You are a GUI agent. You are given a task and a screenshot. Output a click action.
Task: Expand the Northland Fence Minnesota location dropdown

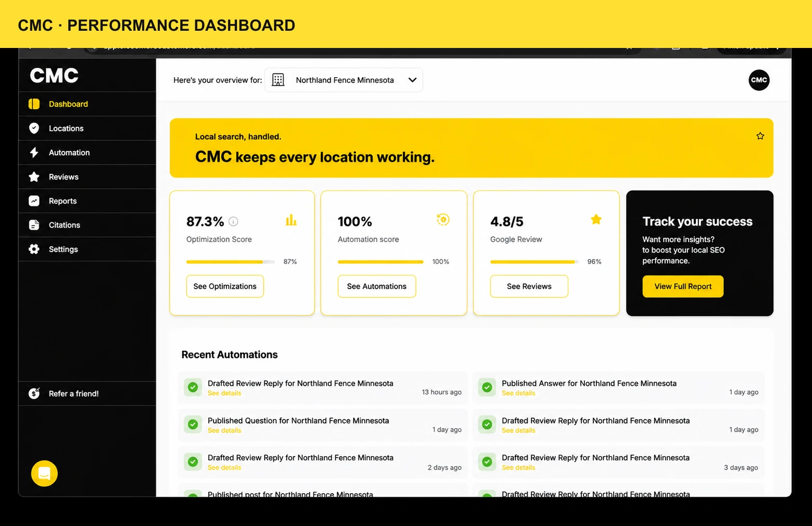344,80
